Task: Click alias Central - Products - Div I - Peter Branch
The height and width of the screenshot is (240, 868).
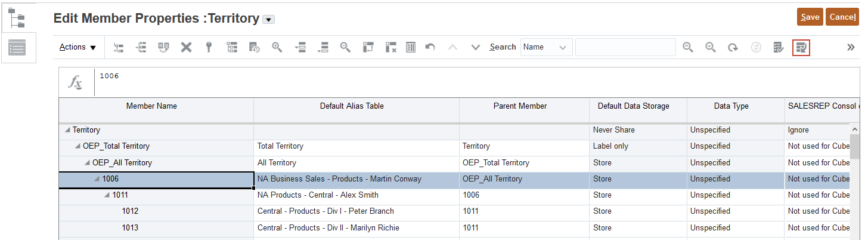Action: [325, 211]
